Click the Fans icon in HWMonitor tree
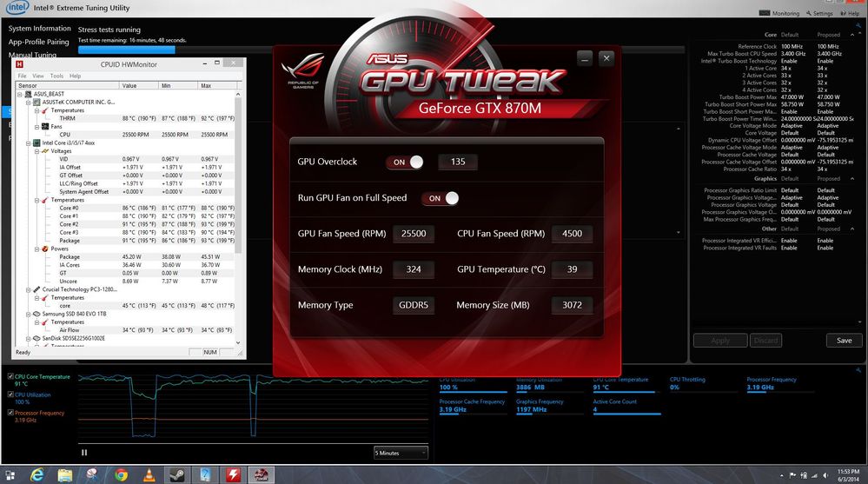This screenshot has width=868, height=484. pos(45,126)
